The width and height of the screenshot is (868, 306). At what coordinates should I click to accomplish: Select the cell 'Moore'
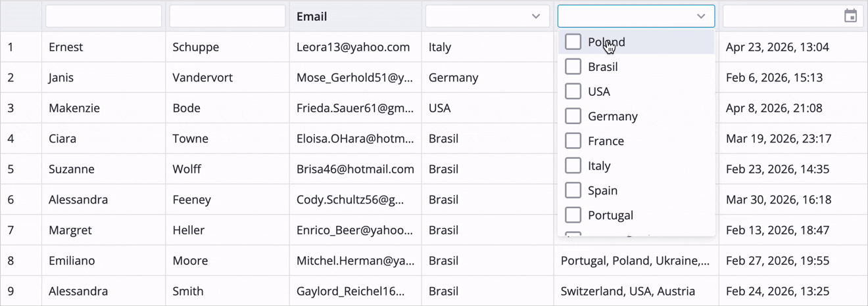[228, 261]
